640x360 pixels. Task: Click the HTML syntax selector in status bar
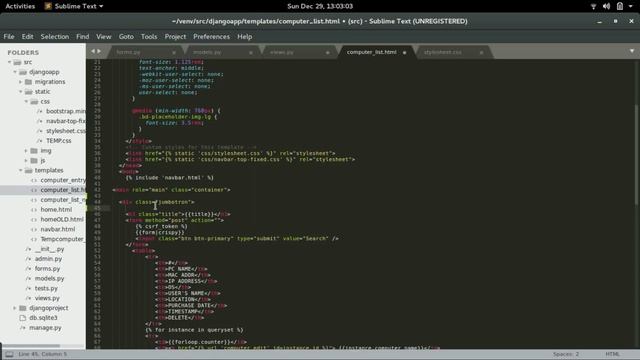[x=612, y=354]
